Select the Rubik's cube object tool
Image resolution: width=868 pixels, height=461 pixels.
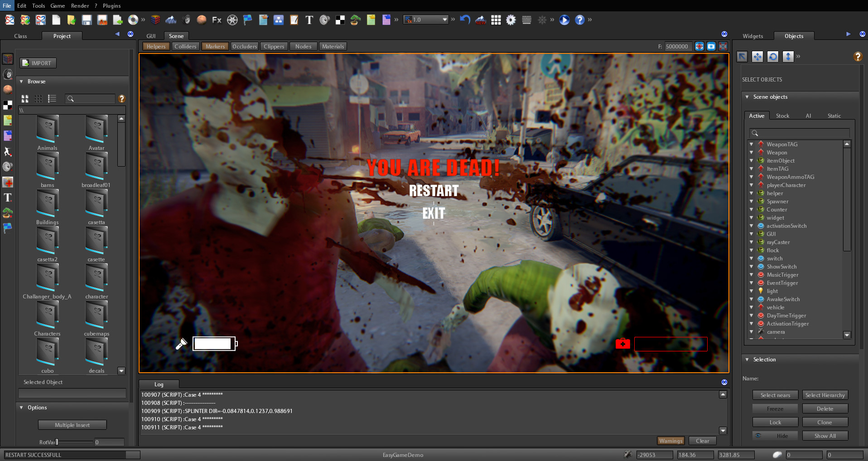click(x=155, y=20)
